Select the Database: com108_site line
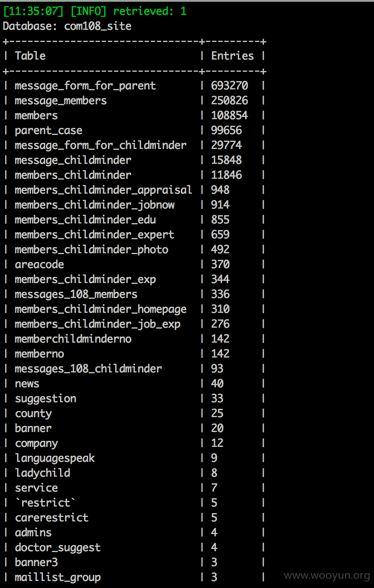 click(67, 26)
